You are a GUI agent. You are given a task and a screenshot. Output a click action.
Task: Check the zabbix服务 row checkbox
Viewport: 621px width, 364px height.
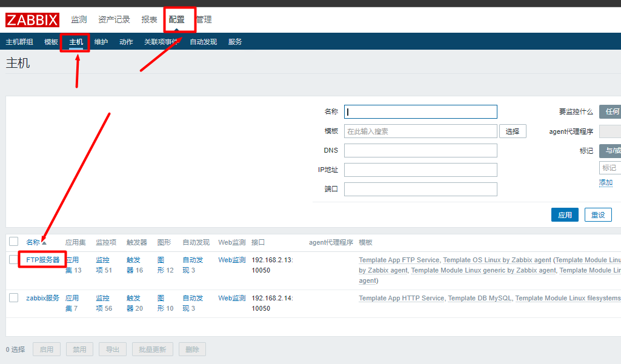click(x=14, y=297)
